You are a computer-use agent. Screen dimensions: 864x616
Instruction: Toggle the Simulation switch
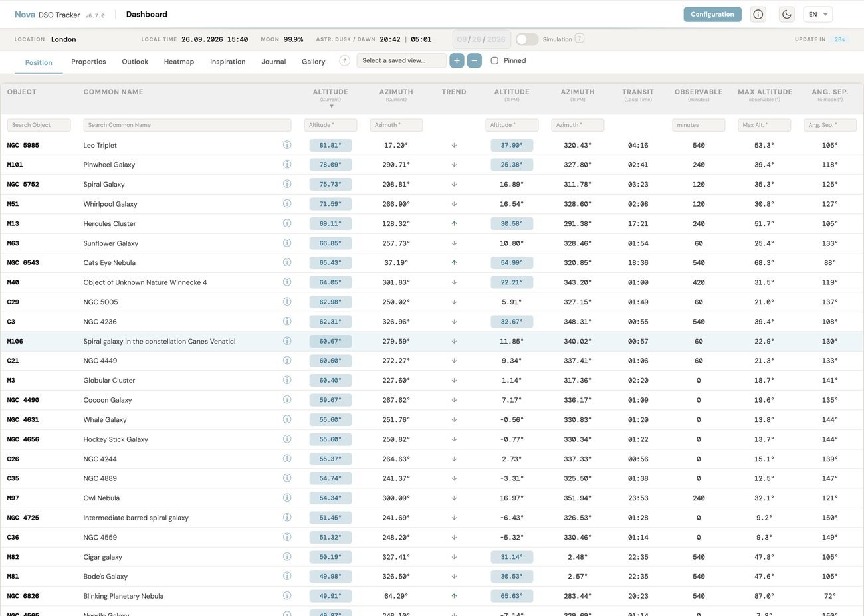[527, 39]
